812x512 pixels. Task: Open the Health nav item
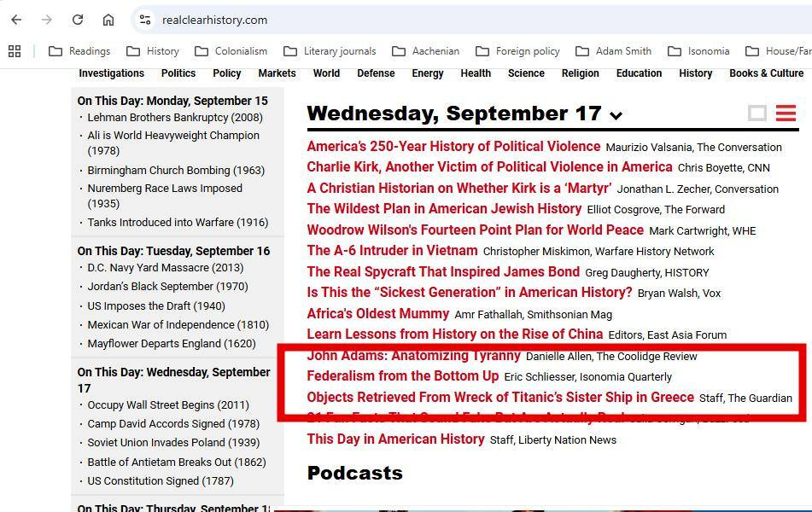pos(476,73)
